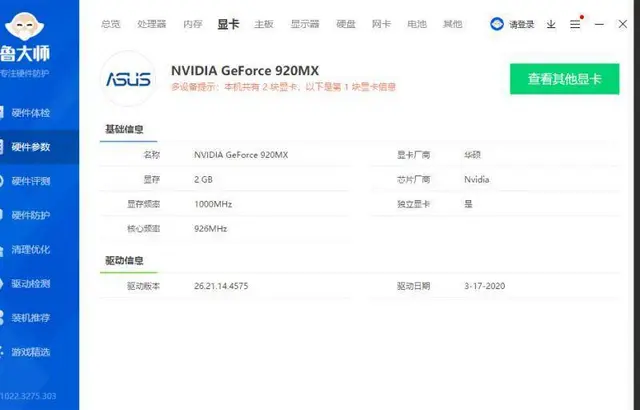The image size is (640, 410).
Task: Close the 鲁大师 window
Action: tap(622, 24)
